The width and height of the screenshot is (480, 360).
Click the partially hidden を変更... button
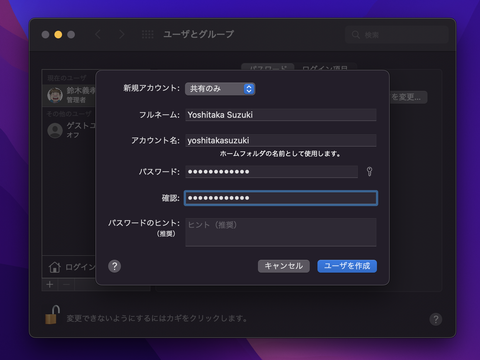(x=408, y=97)
